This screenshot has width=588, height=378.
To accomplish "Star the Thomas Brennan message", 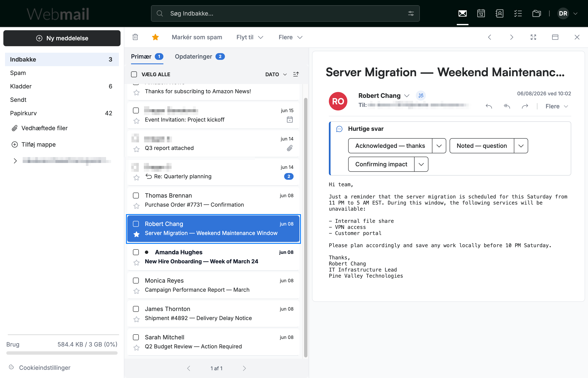I will point(136,206).
